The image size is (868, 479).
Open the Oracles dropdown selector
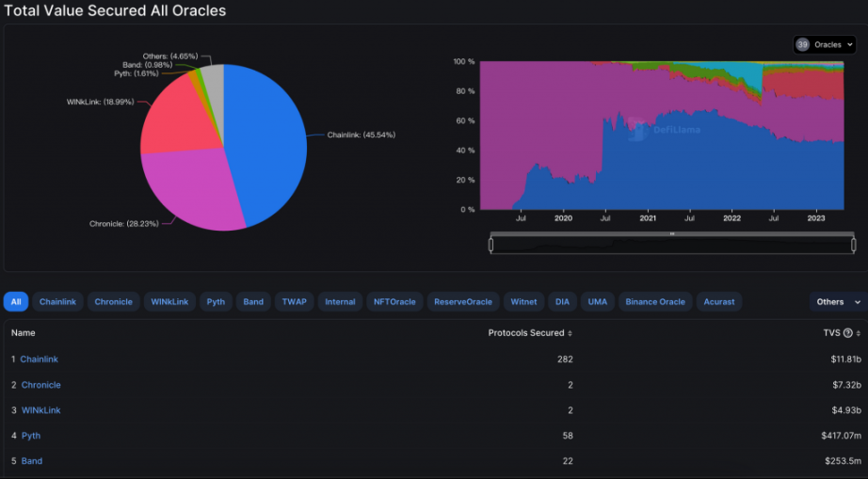(825, 45)
